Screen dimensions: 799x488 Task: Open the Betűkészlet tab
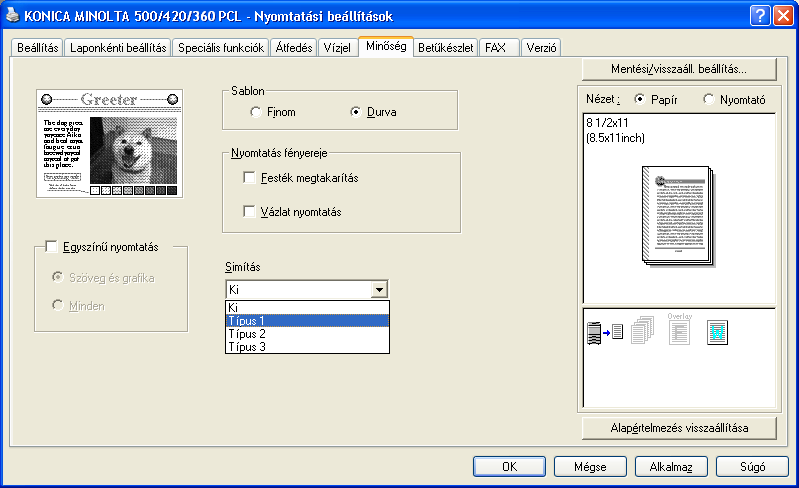[x=446, y=48]
